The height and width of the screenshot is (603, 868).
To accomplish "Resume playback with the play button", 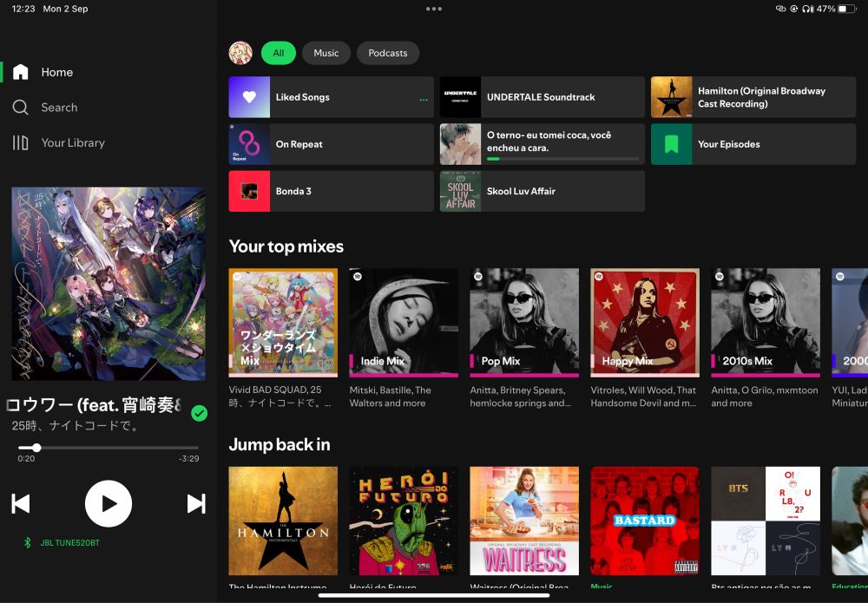I will [108, 503].
